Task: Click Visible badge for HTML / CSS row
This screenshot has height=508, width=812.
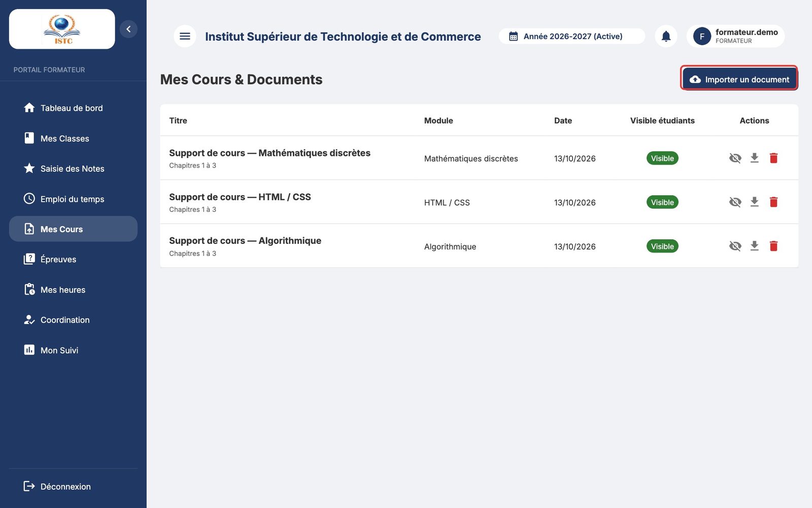Action: click(662, 202)
